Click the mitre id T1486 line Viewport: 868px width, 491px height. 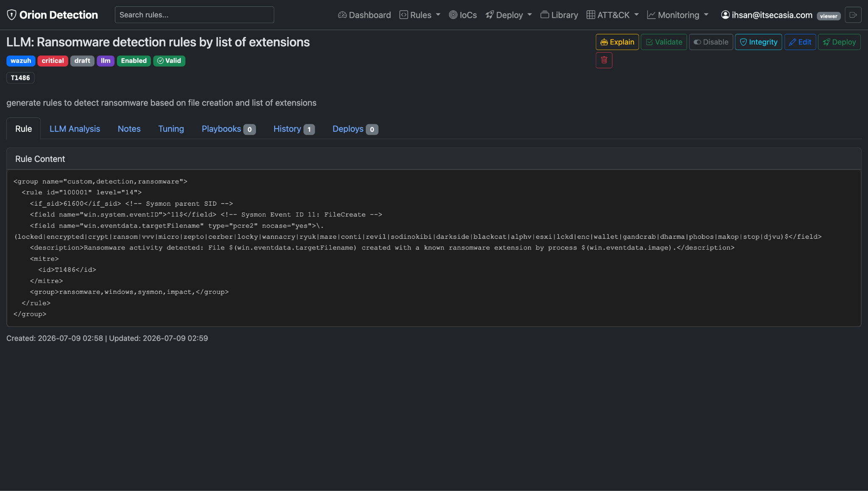tap(67, 270)
